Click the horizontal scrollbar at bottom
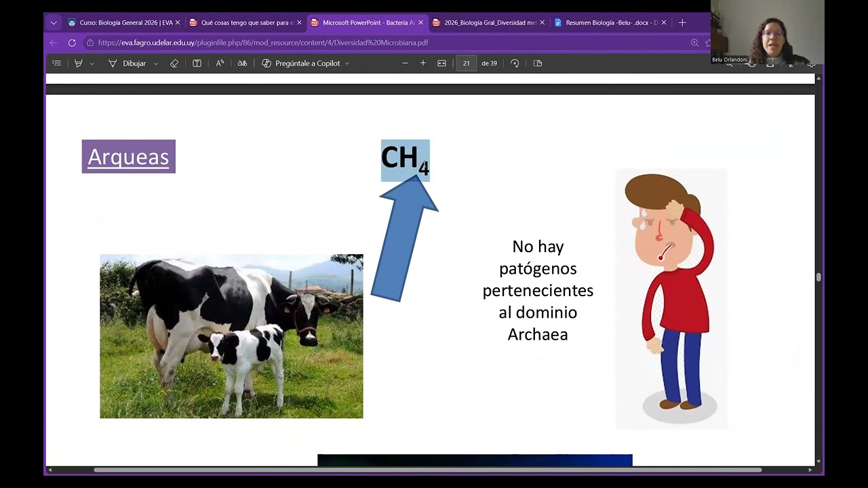 click(427, 470)
